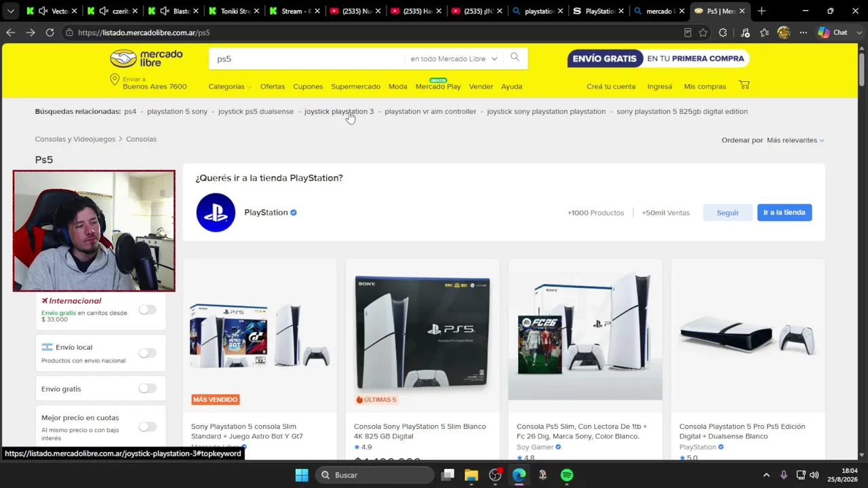The height and width of the screenshot is (488, 868).
Task: Open the favorites list icon in toolbar
Action: click(x=764, y=33)
